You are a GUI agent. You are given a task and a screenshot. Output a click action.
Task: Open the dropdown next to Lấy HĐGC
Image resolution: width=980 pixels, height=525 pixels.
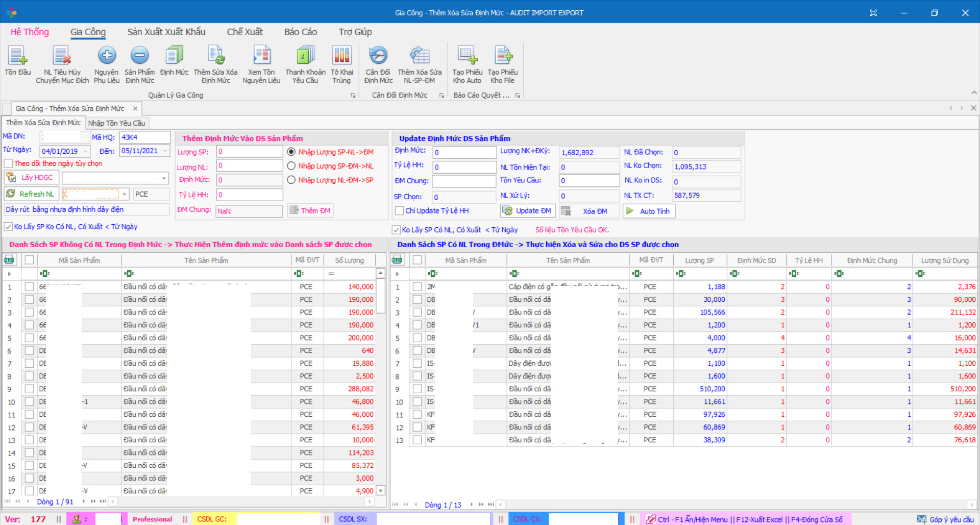click(x=164, y=178)
